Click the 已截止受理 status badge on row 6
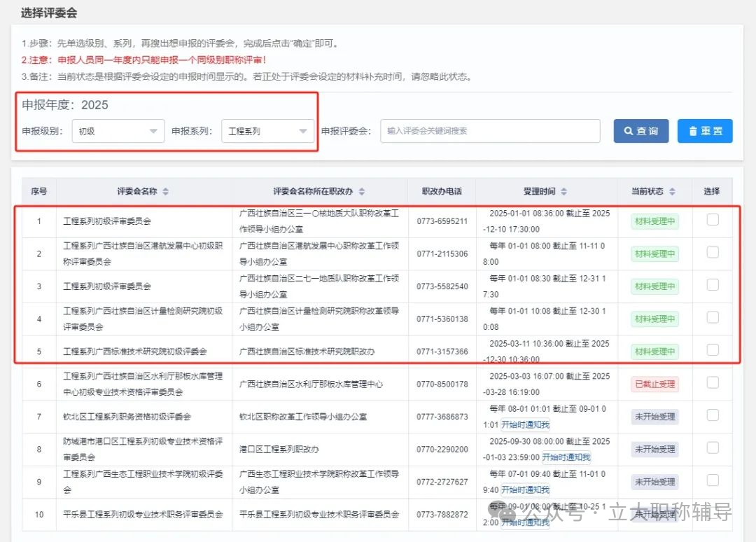The width and height of the screenshot is (756, 542). tap(654, 383)
